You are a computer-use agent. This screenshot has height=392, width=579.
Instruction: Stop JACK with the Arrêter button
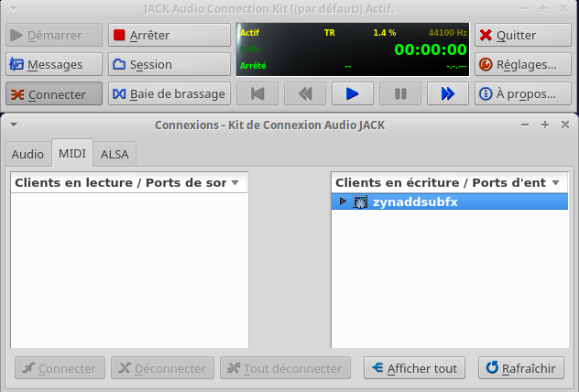[169, 35]
